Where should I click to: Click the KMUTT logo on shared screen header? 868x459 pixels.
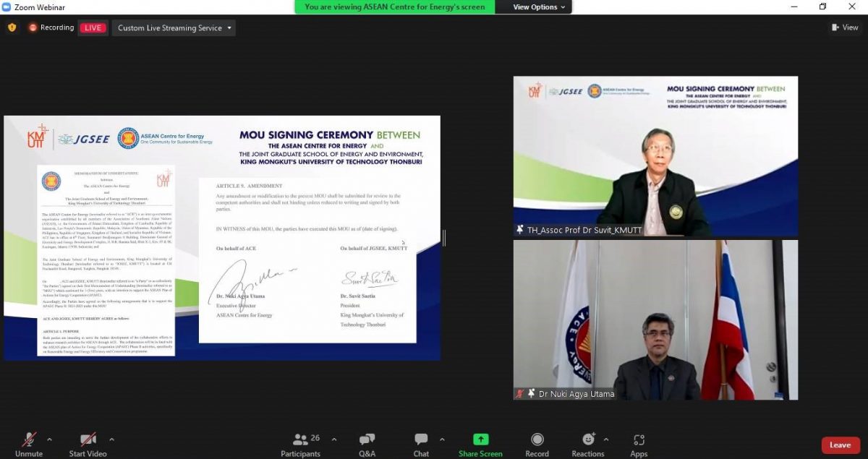point(38,137)
